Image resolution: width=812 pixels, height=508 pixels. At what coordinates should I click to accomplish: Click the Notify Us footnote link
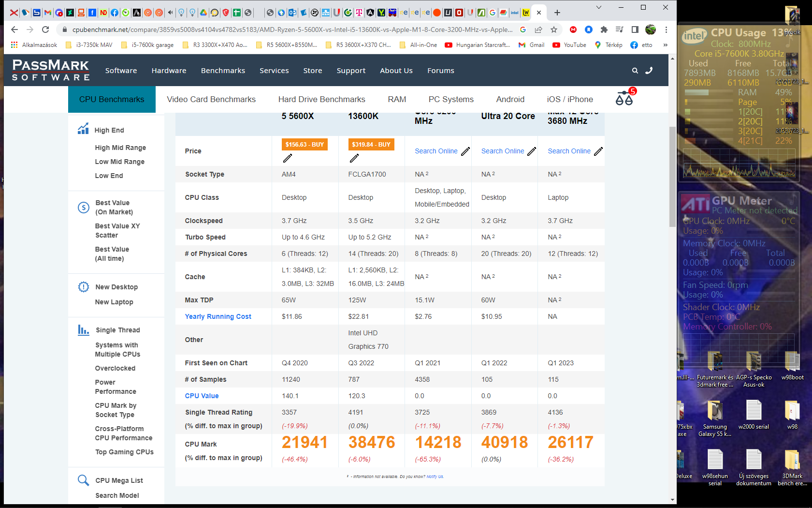435,477
